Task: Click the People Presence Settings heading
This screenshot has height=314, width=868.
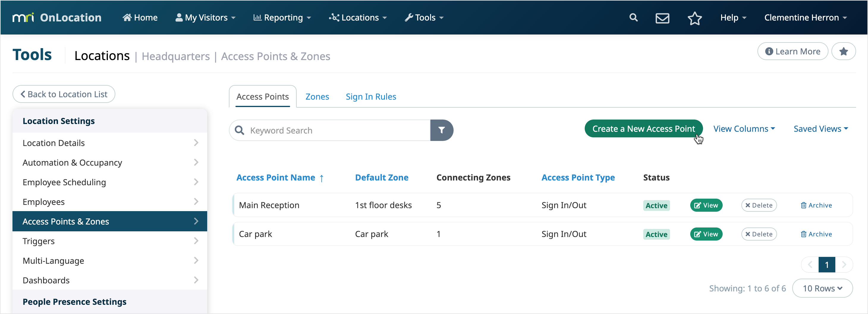Action: [74, 302]
